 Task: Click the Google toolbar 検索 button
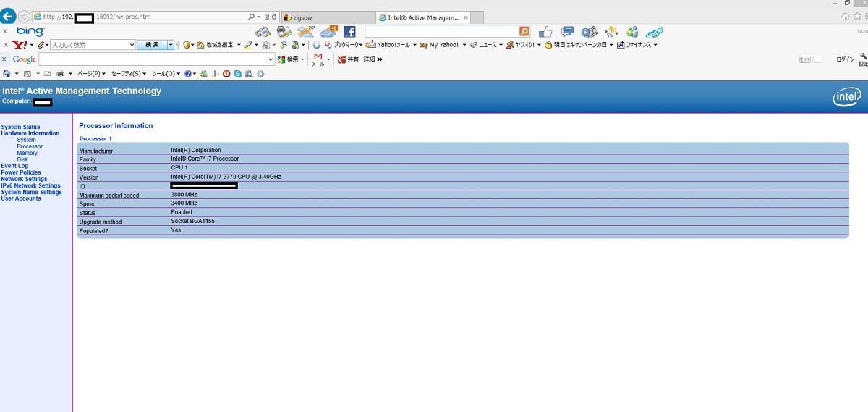click(289, 59)
